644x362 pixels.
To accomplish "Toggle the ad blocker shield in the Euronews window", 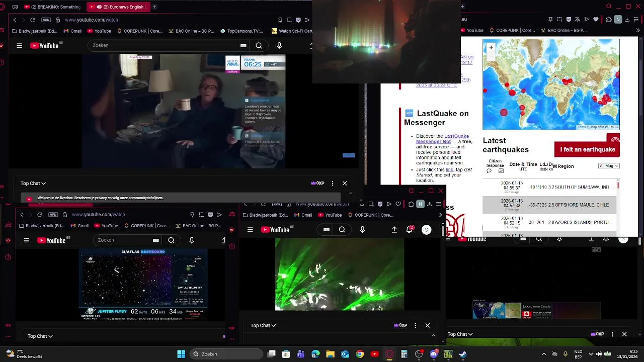I will tap(298, 20).
